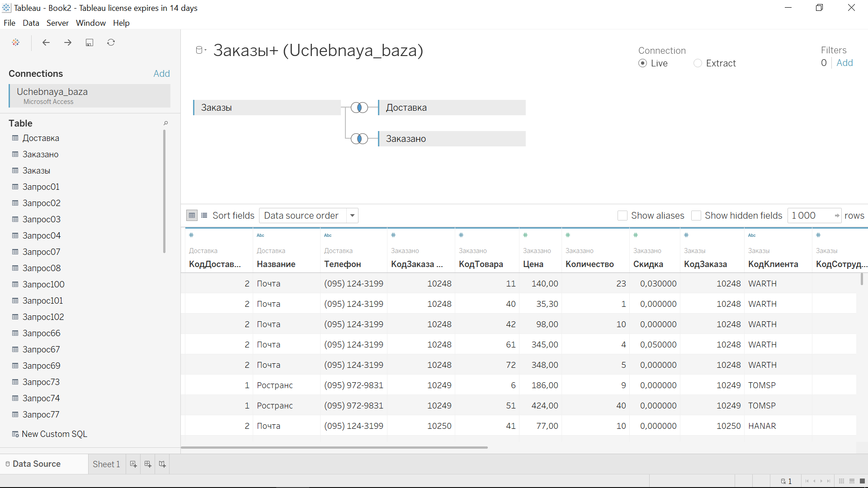This screenshot has width=868, height=488.
Task: Click the New Worksheet icon
Action: (x=133, y=464)
